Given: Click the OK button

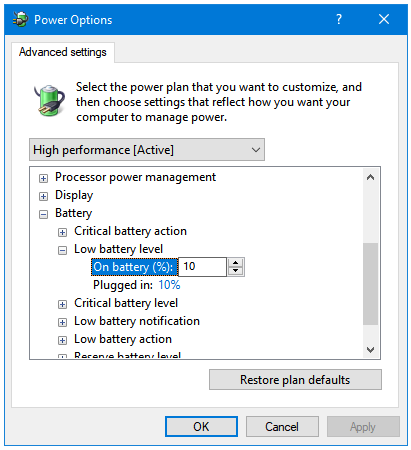Looking at the screenshot, I should pyautogui.click(x=201, y=427).
